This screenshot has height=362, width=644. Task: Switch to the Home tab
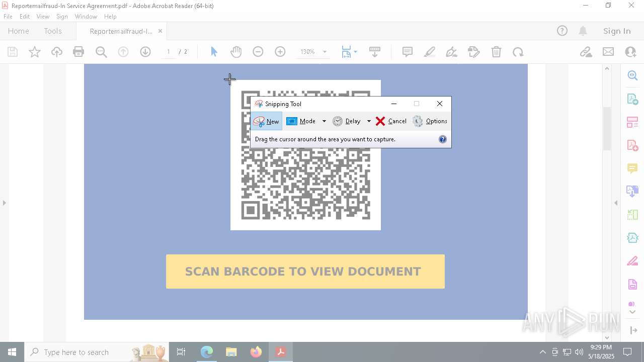coord(19,31)
